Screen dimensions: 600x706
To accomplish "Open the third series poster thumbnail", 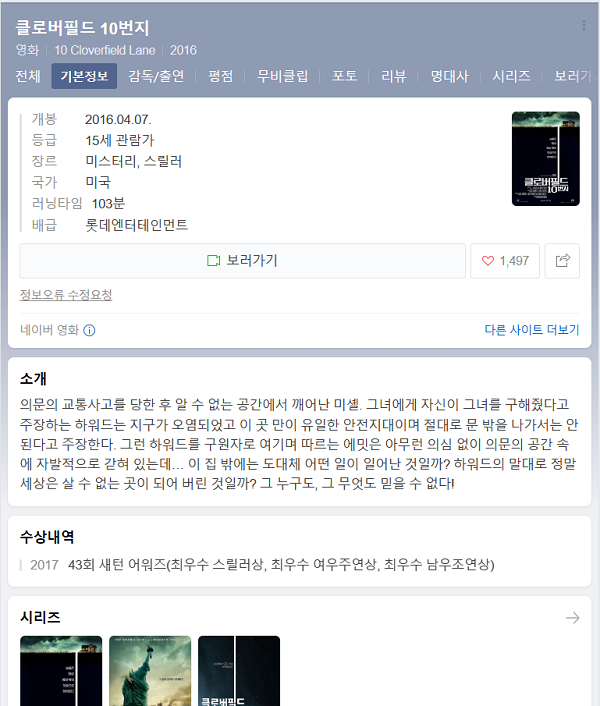I will (239, 671).
